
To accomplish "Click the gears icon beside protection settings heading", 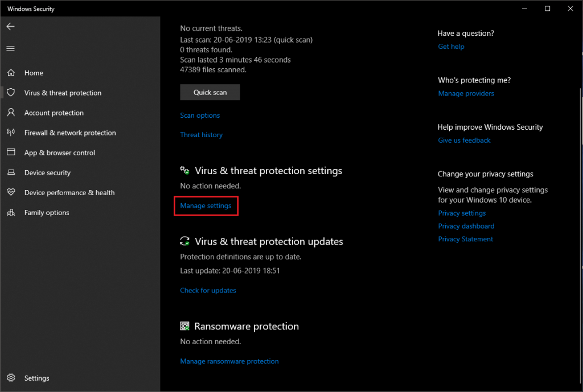I will pyautogui.click(x=185, y=171).
